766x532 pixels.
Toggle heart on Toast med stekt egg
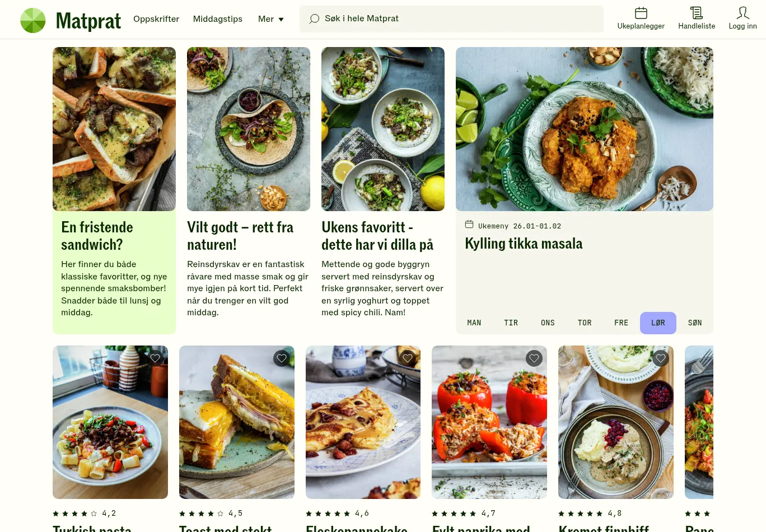click(x=282, y=358)
